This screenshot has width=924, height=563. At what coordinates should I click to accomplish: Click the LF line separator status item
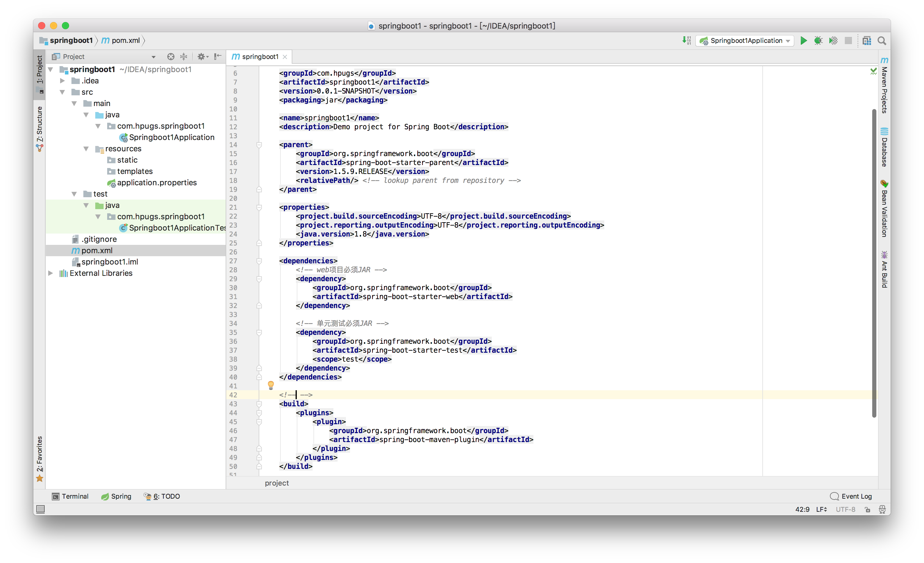822,509
